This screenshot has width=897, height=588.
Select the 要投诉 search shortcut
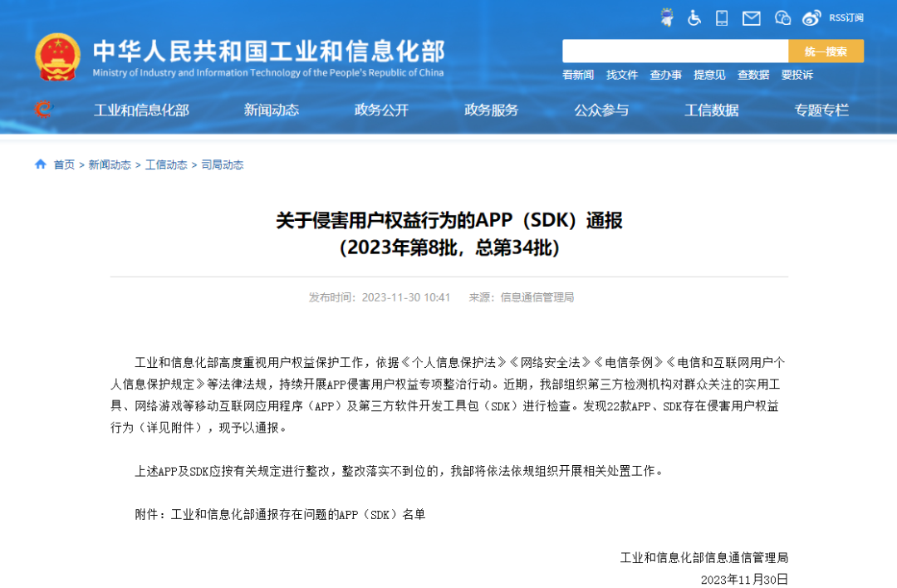point(797,75)
